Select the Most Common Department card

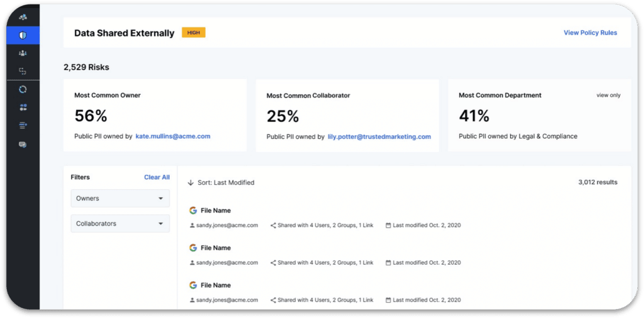(539, 116)
